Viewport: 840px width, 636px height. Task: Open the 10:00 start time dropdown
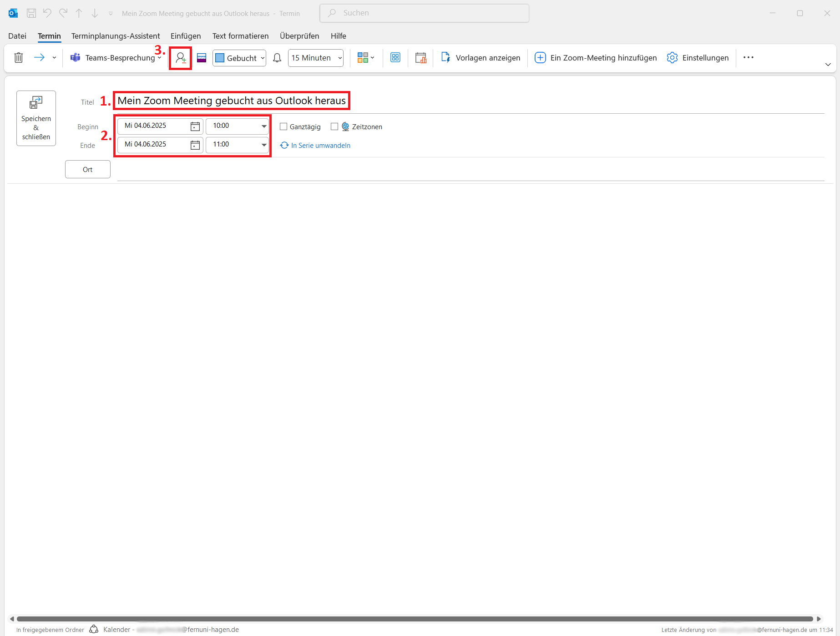[264, 126]
